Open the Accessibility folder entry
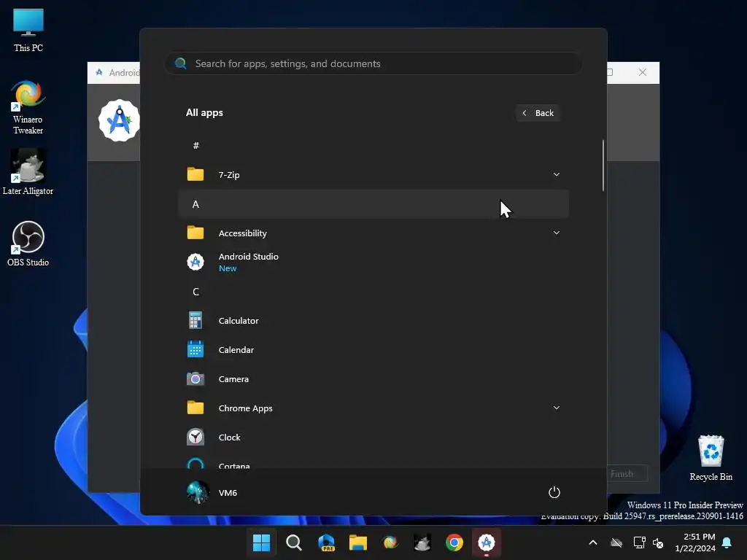747x560 pixels. click(x=373, y=233)
